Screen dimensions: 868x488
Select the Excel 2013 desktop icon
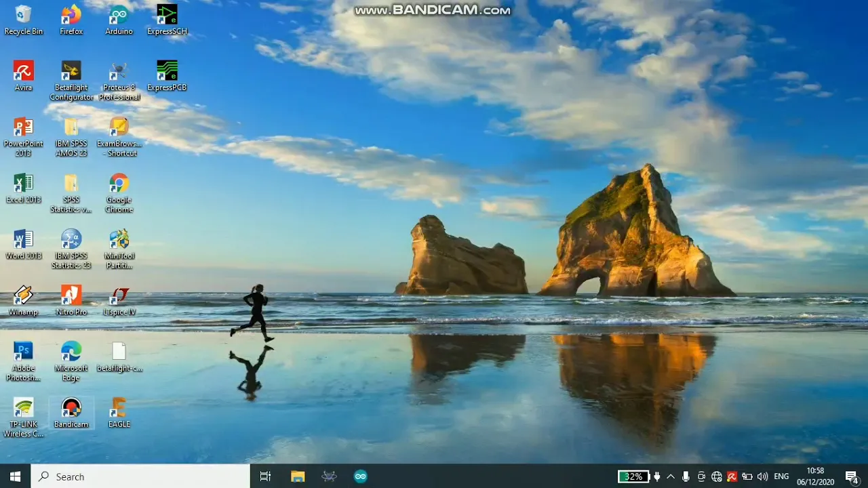(23, 188)
